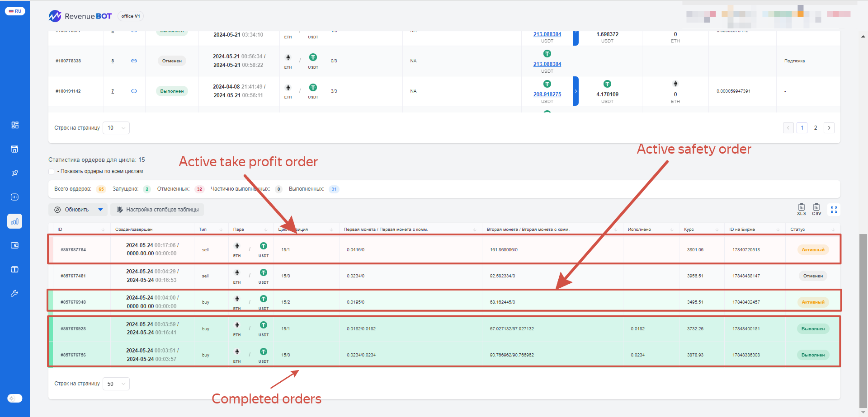The width and height of the screenshot is (868, 417).
Task: Toggle the theme switch in the sidebar
Action: point(15,398)
